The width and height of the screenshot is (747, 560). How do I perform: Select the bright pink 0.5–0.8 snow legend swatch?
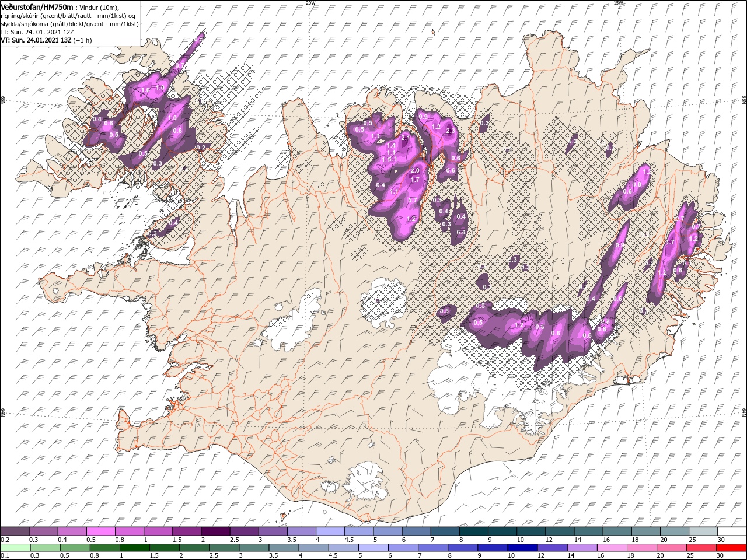click(x=100, y=531)
